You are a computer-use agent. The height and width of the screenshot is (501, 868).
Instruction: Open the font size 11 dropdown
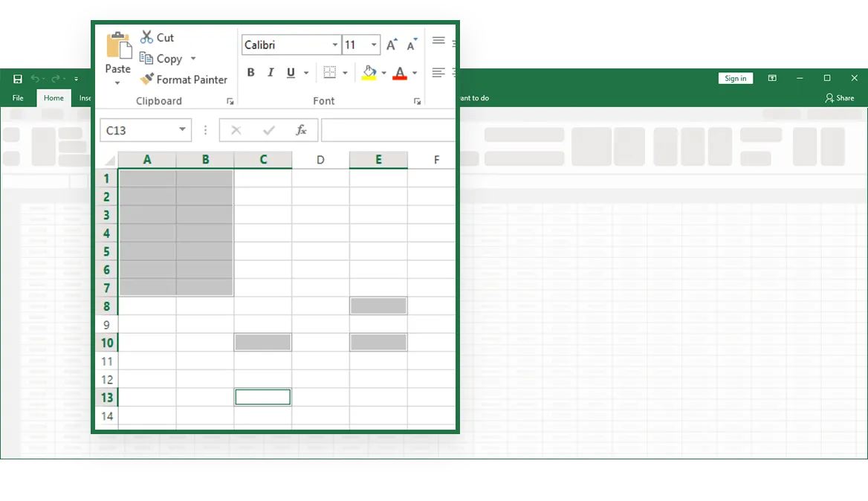tap(374, 45)
